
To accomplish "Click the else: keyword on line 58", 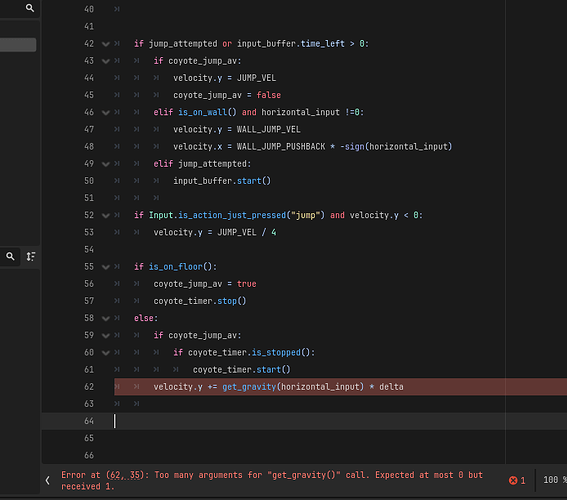I will 146,318.
